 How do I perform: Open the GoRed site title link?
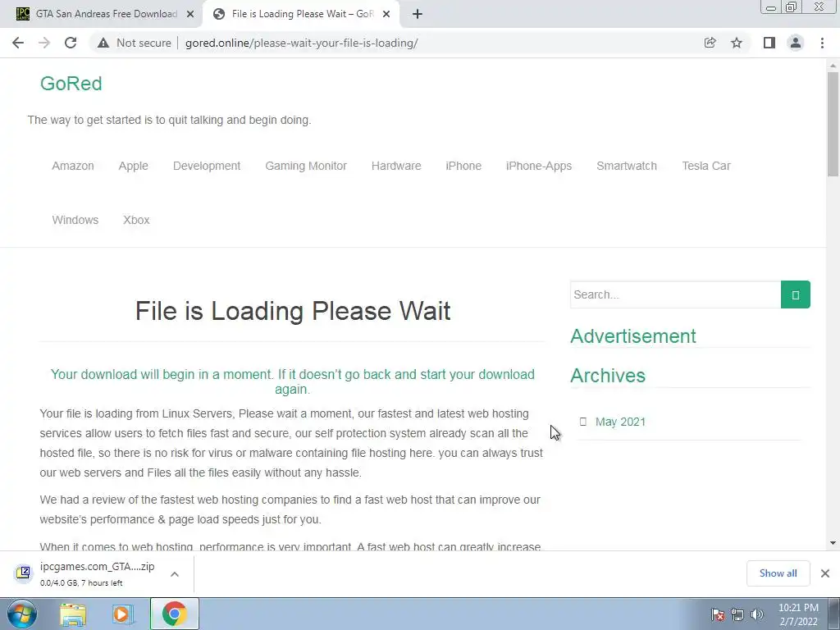point(71,84)
